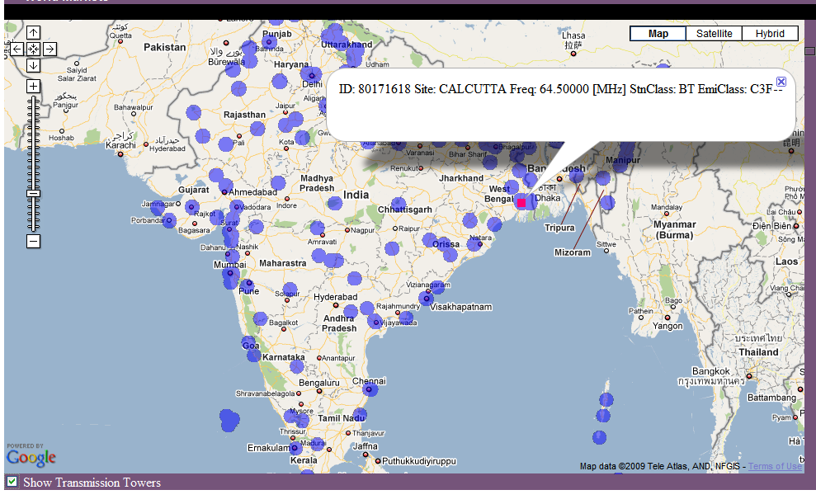Click the Mizoram label
816x504 pixels.
(573, 252)
